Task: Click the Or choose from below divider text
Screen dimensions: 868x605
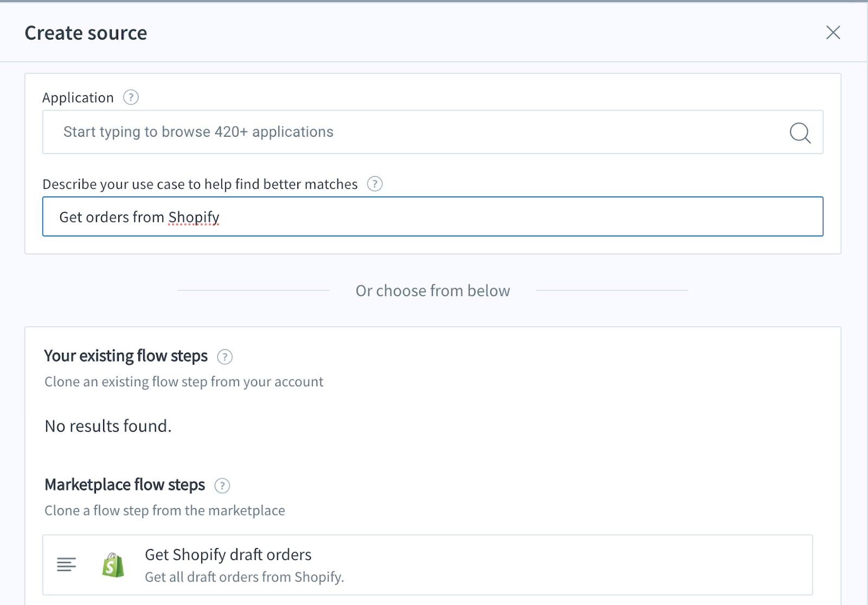Action: [x=432, y=291]
